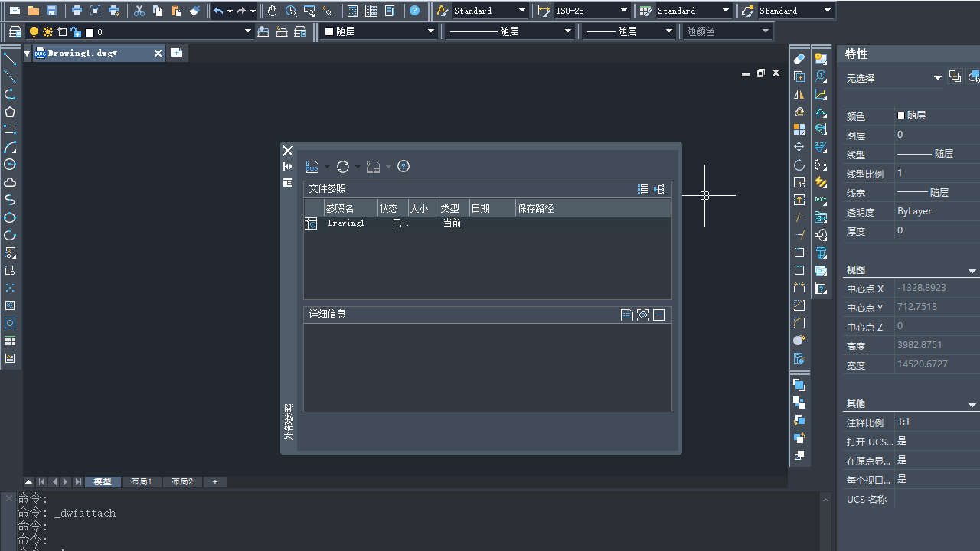Click the 保存路径 column header
The width and height of the screenshot is (980, 551).
coord(535,208)
